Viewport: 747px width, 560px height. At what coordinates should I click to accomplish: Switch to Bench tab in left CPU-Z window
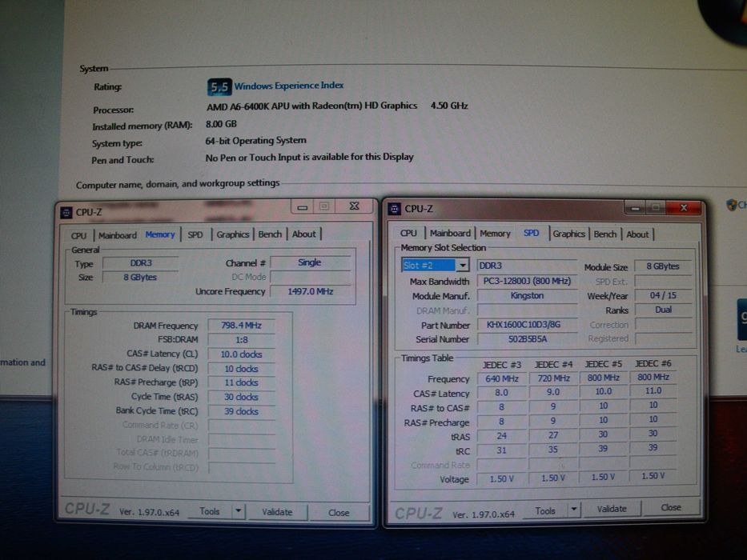pos(270,234)
